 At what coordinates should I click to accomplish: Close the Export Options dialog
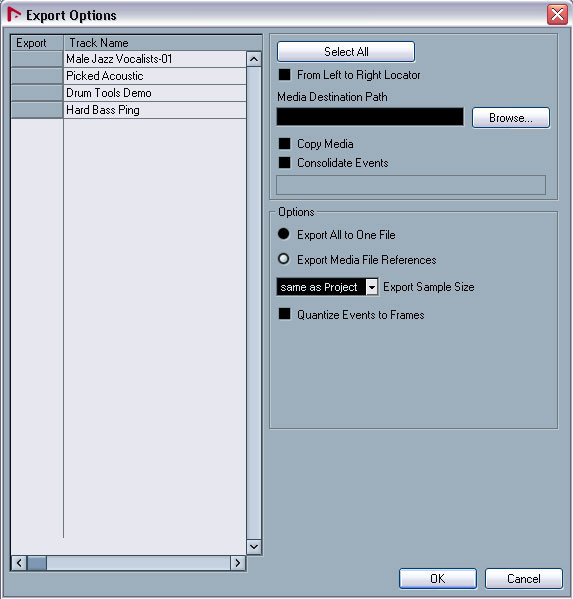click(x=557, y=15)
